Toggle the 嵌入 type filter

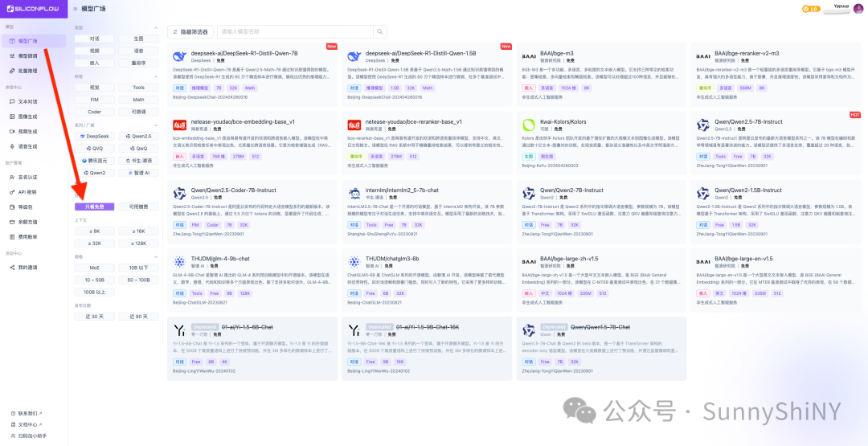click(95, 63)
